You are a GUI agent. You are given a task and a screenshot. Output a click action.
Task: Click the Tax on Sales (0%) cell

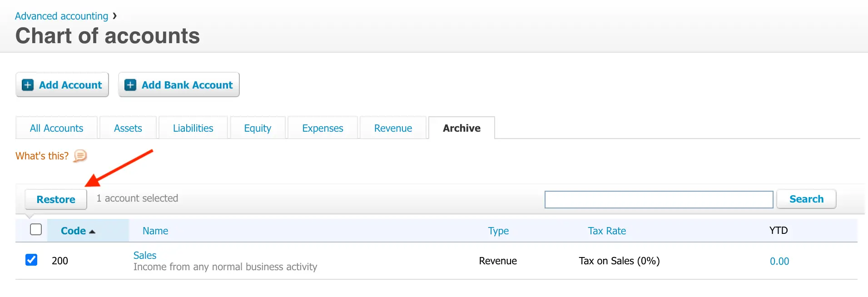click(x=619, y=261)
